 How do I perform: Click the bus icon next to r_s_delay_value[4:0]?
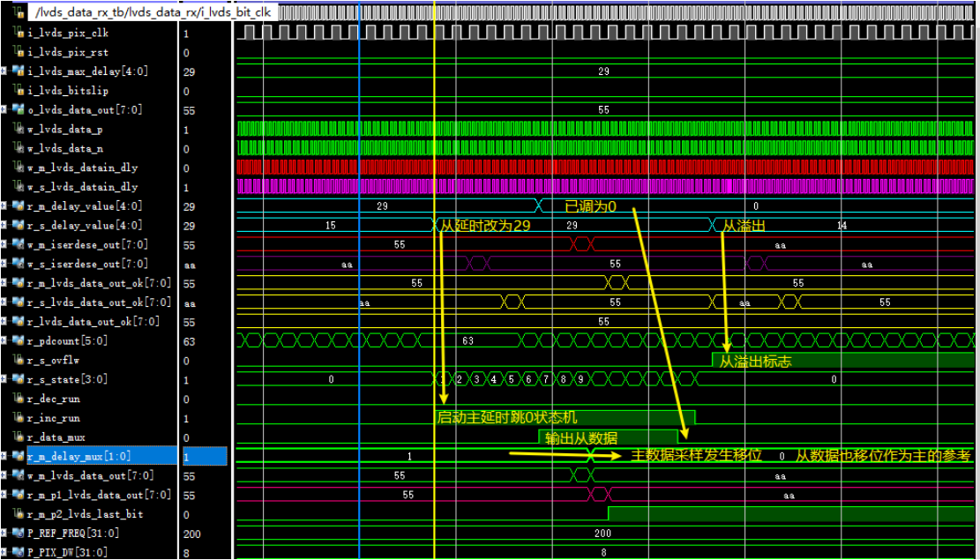point(18,226)
